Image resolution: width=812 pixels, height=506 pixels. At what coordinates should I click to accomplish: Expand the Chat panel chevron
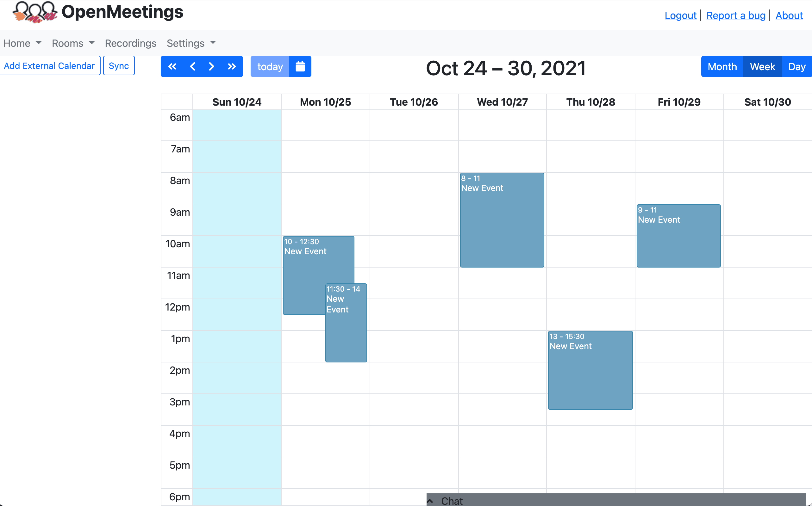point(430,501)
